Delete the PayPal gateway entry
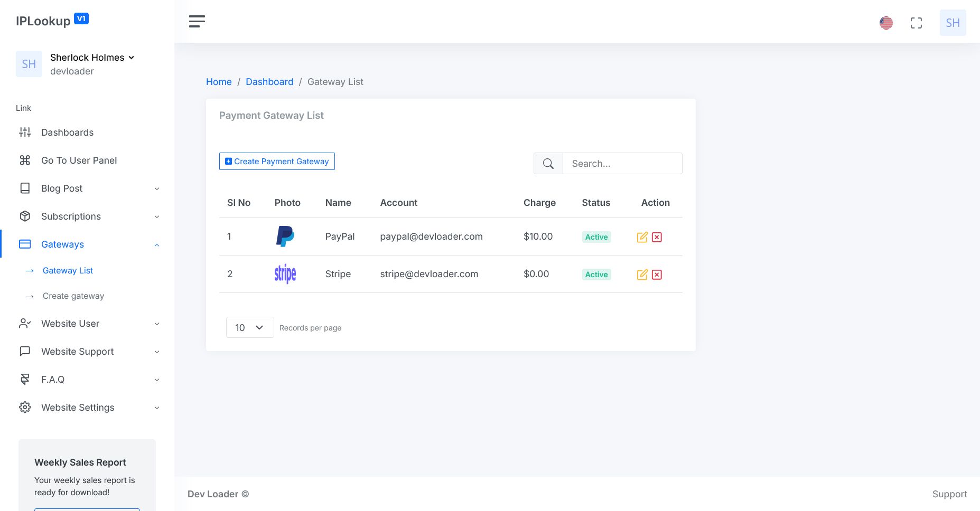This screenshot has height=511, width=980. point(657,237)
